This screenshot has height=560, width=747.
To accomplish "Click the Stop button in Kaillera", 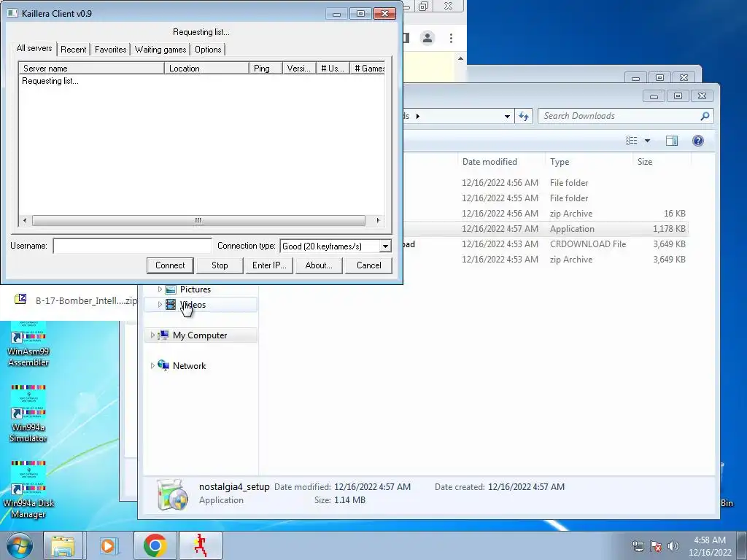I will click(x=220, y=265).
